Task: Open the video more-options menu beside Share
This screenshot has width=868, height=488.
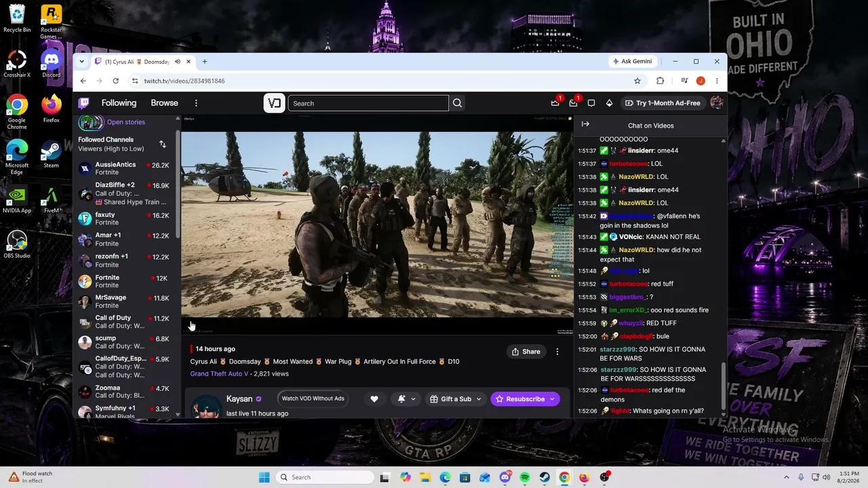Action: point(557,352)
